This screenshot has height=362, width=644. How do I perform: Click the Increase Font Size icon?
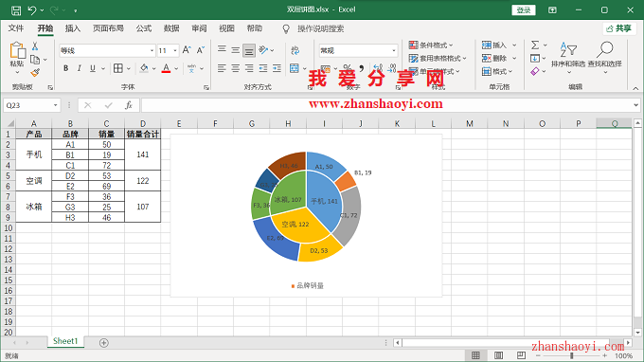(187, 50)
